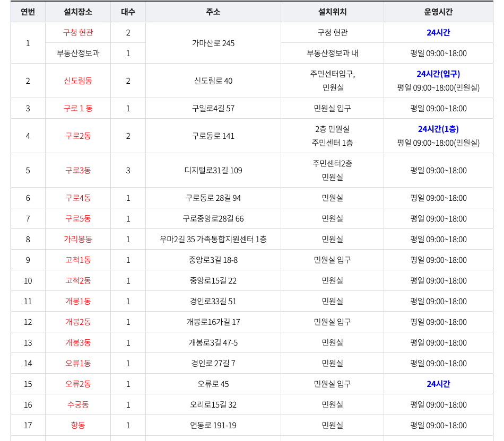Select 주민센터입구, 민원실 position for 신도림동

[332, 81]
